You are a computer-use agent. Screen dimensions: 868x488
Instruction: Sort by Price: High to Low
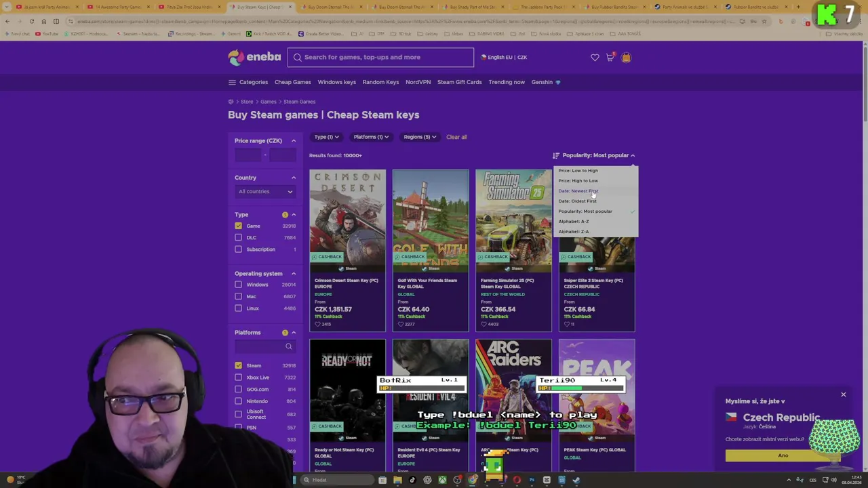(578, 181)
